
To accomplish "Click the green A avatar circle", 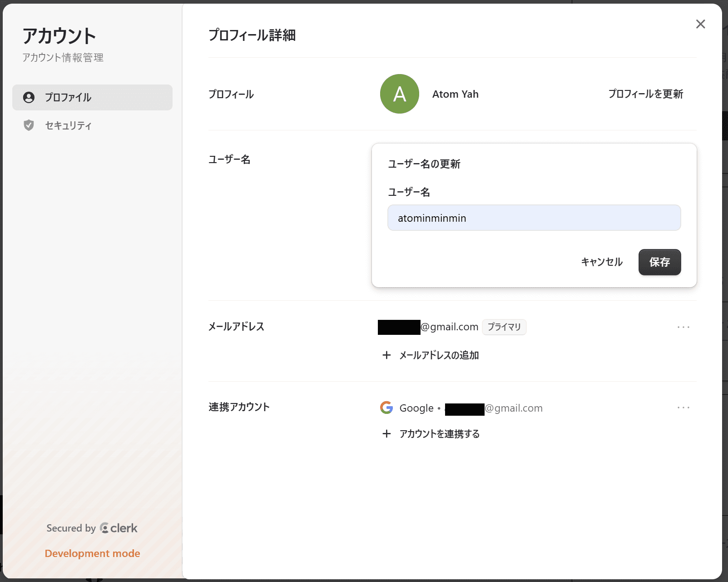I will (x=399, y=94).
